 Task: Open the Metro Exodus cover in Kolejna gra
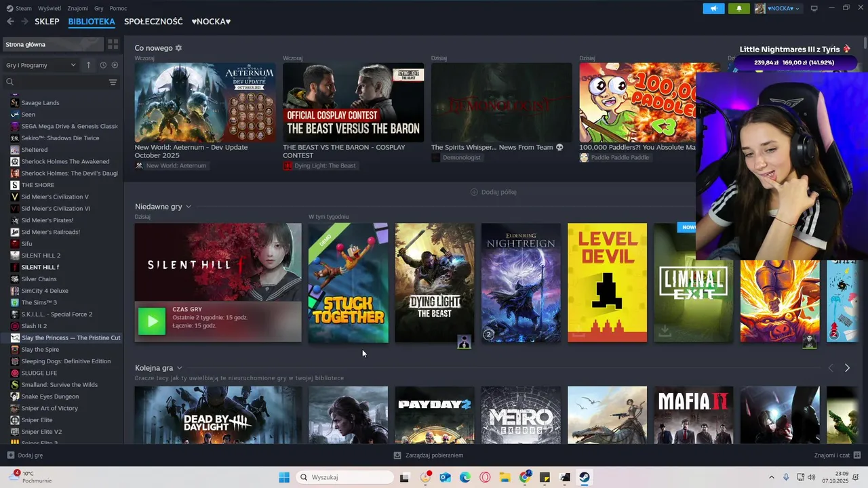click(521, 415)
